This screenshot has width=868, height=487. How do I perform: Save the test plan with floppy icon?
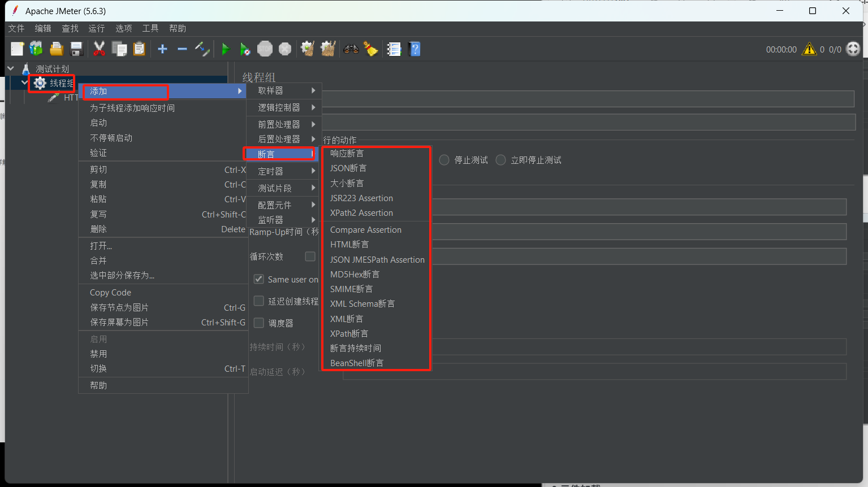tap(76, 49)
